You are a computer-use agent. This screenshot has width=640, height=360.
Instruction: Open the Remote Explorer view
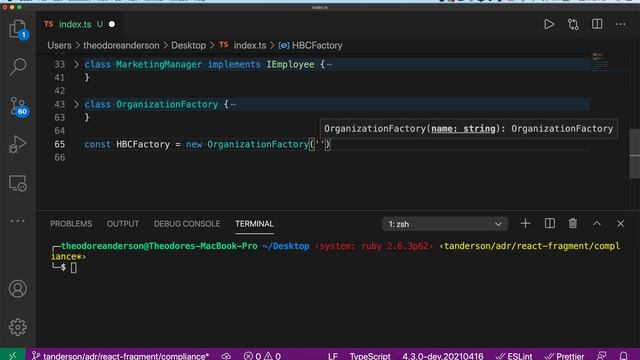(x=18, y=183)
